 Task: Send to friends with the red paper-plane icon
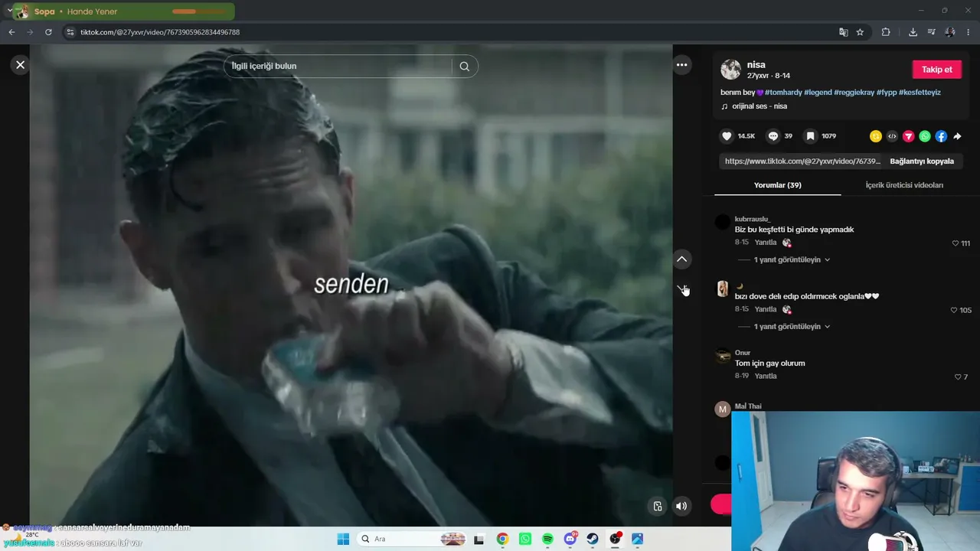pyautogui.click(x=909, y=136)
